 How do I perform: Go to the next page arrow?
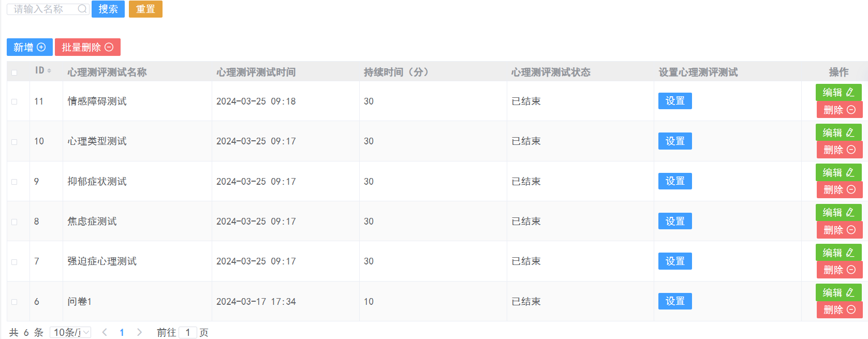(x=139, y=332)
